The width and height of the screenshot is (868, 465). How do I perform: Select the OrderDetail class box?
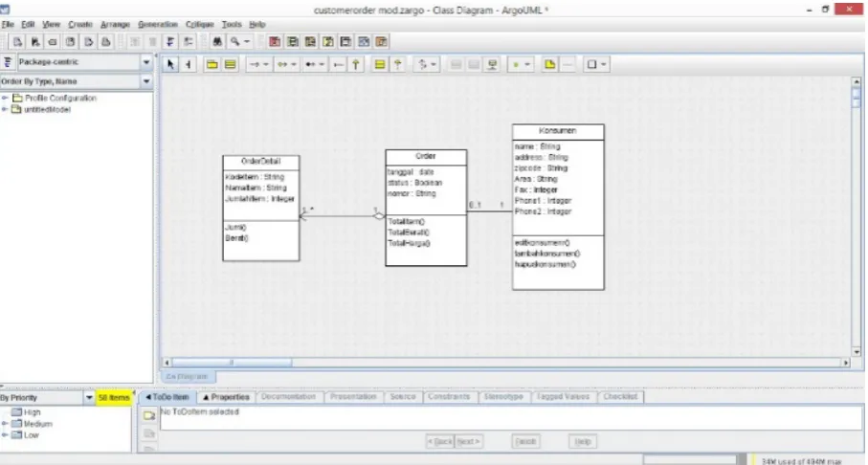pos(261,209)
